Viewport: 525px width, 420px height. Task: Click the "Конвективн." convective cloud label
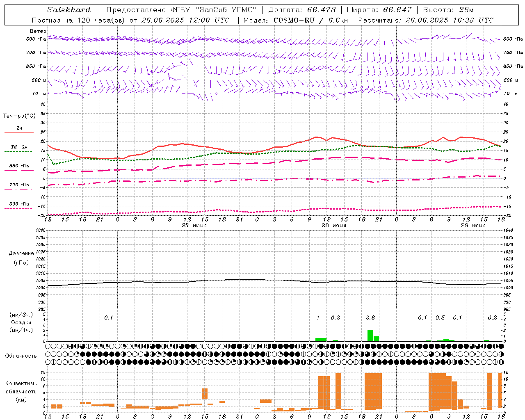21,383
